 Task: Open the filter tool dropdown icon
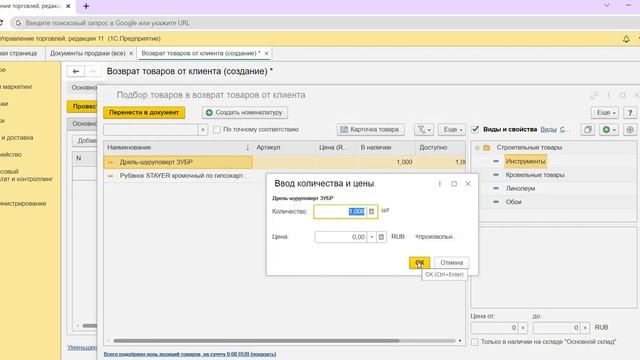424,130
